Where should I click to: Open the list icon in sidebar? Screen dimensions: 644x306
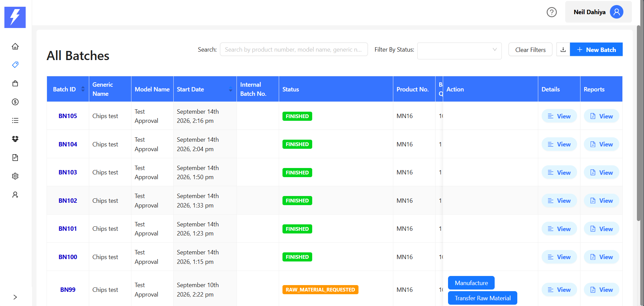coord(15,120)
